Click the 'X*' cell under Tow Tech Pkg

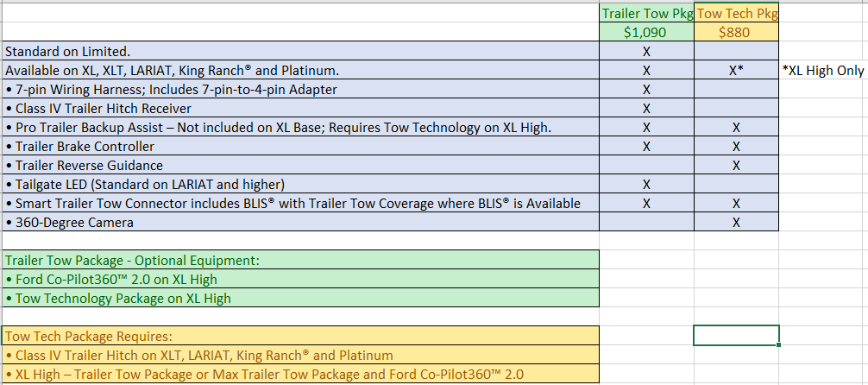pyautogui.click(x=736, y=70)
